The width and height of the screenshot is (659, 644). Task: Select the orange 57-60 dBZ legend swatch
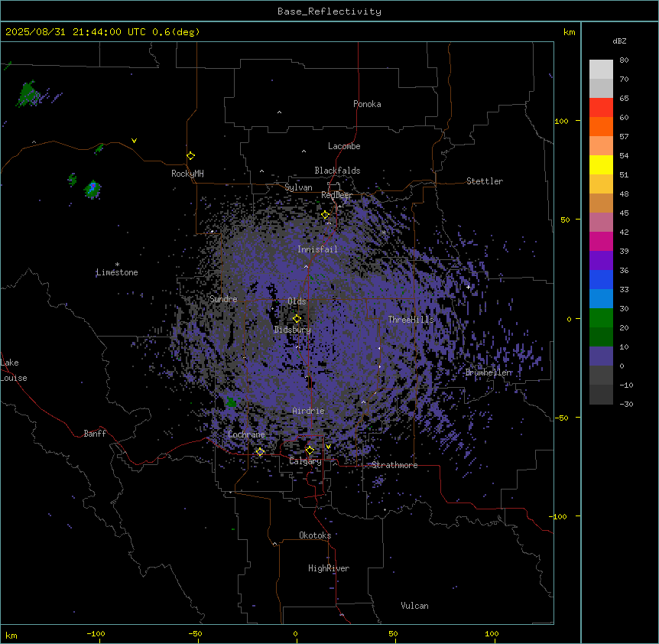click(601, 126)
